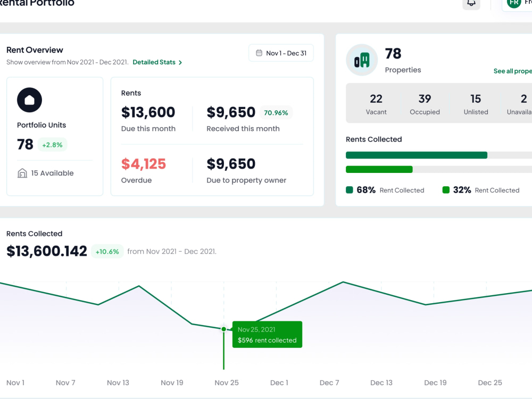Click the properties building icon
This screenshot has height=399, width=532.
pos(362,60)
